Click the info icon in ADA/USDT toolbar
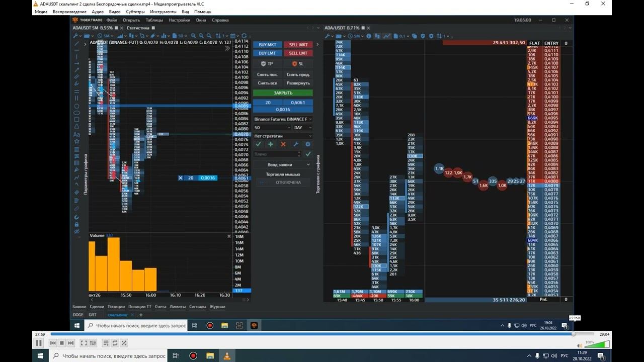This screenshot has height=362, width=644. 369,36
